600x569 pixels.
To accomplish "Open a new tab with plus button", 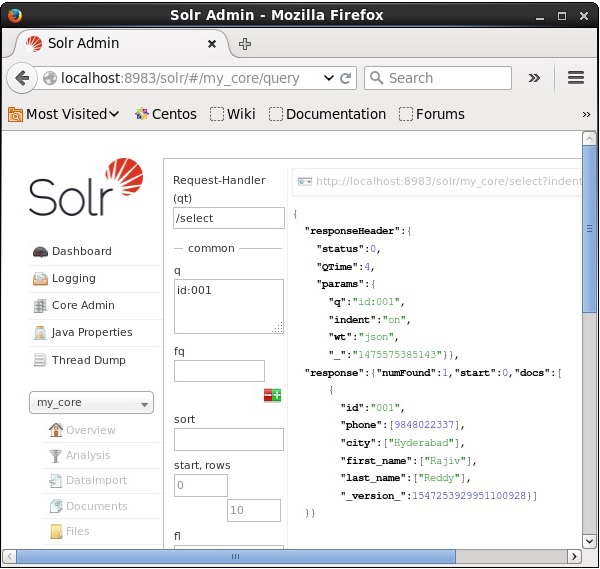I will [245, 44].
